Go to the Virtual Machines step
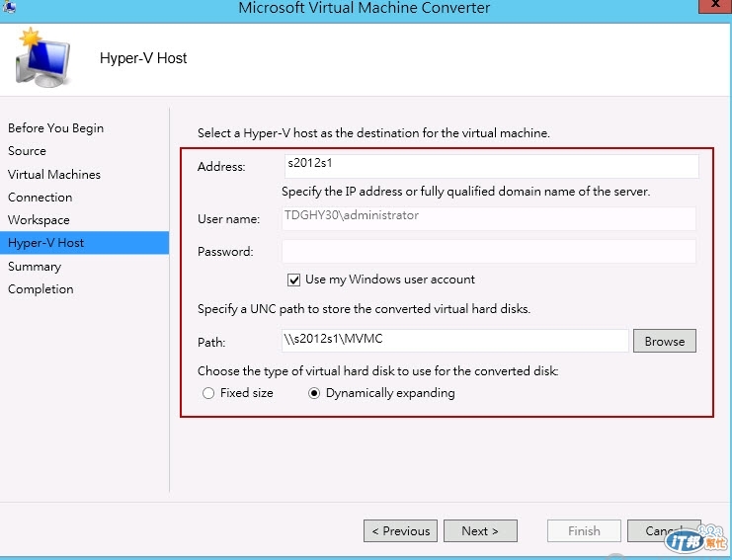732x560 pixels. 54,175
